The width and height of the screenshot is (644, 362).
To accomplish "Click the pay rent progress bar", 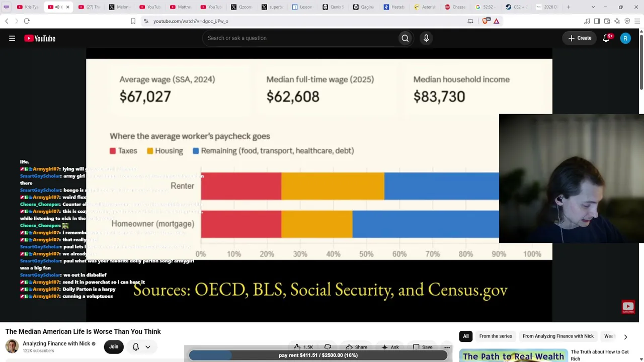I will pos(318,355).
